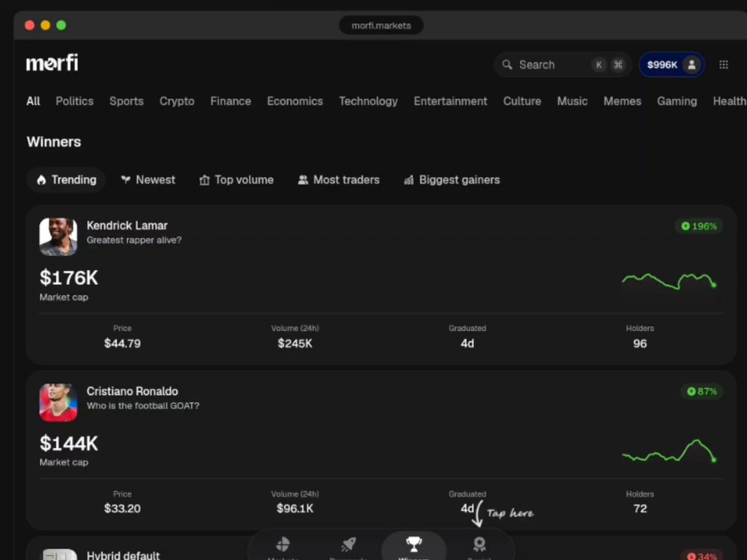The width and height of the screenshot is (747, 560).
Task: Click the rocket icon in bottom bar
Action: [348, 545]
